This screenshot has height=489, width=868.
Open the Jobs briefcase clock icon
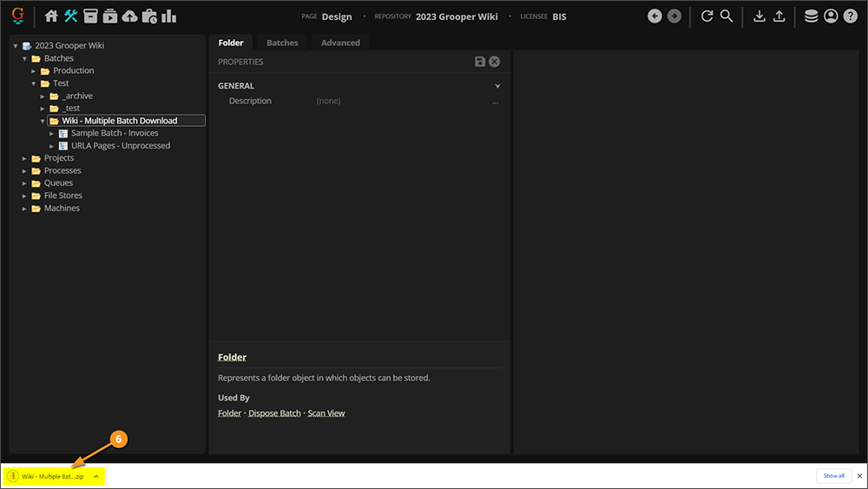149,16
